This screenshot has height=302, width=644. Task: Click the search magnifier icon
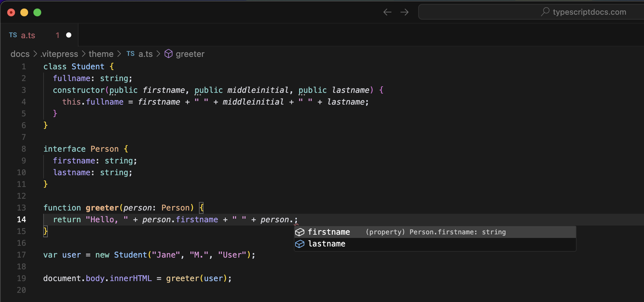click(545, 12)
